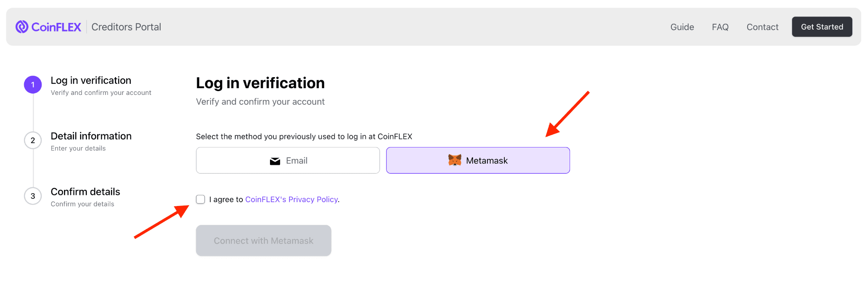This screenshot has height=303, width=868.
Task: Select the envelope icon on the Email button
Action: (275, 161)
